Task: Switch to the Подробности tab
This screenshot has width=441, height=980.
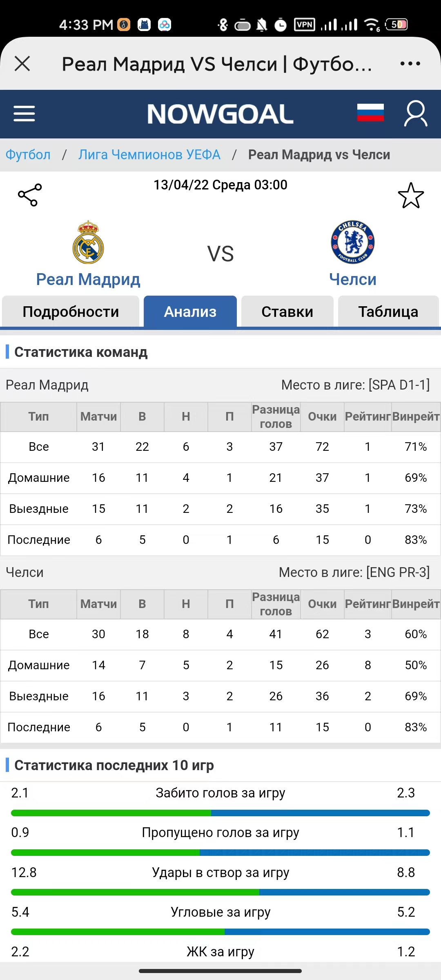Action: [71, 312]
